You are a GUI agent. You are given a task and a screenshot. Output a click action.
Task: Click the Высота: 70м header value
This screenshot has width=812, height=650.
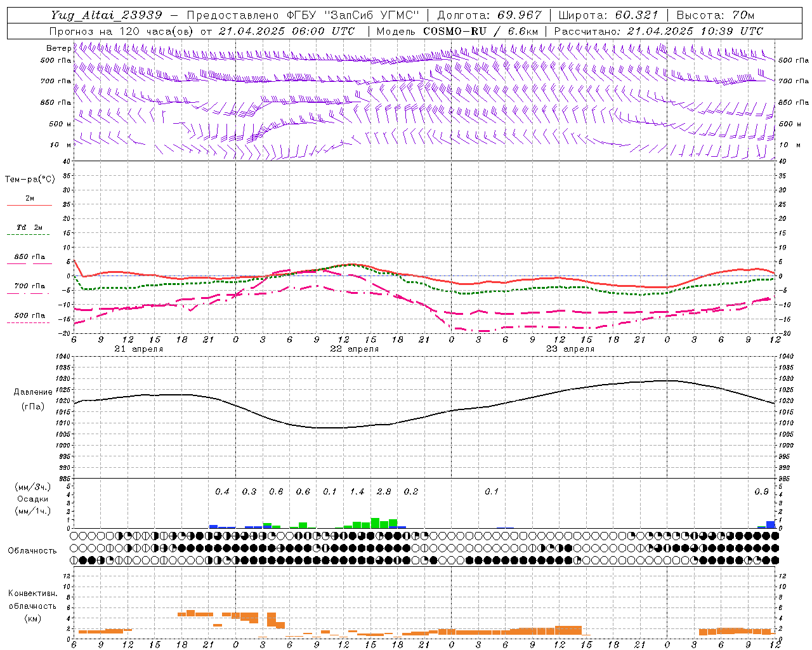[716, 15]
